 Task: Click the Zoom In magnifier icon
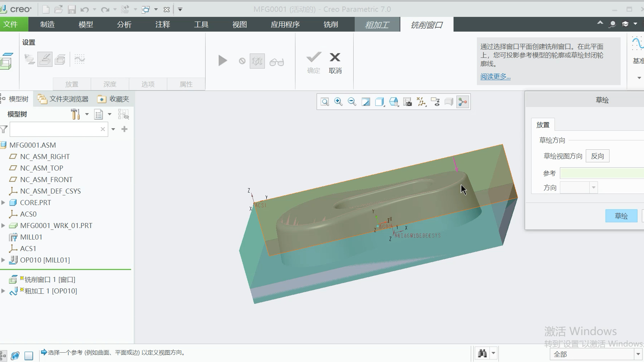point(338,102)
